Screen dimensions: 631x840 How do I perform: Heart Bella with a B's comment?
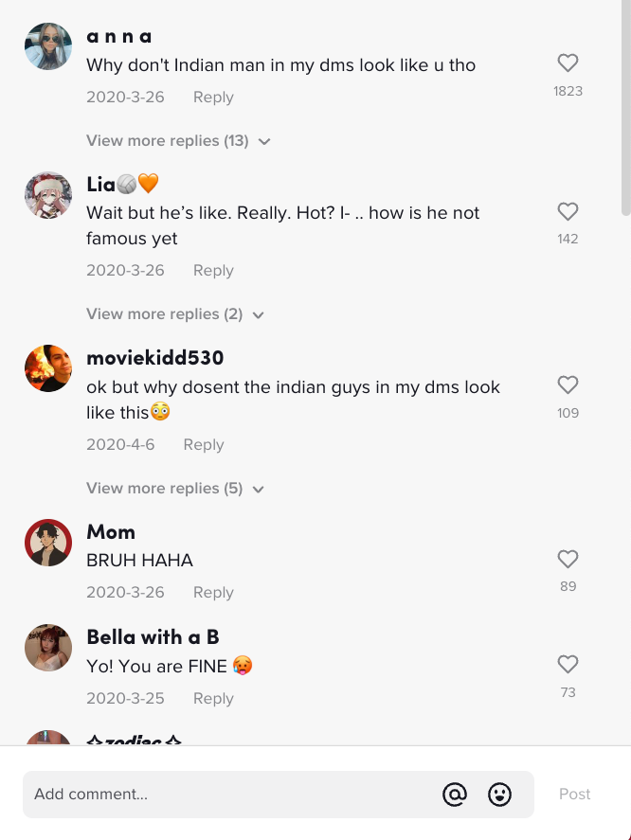point(568,665)
